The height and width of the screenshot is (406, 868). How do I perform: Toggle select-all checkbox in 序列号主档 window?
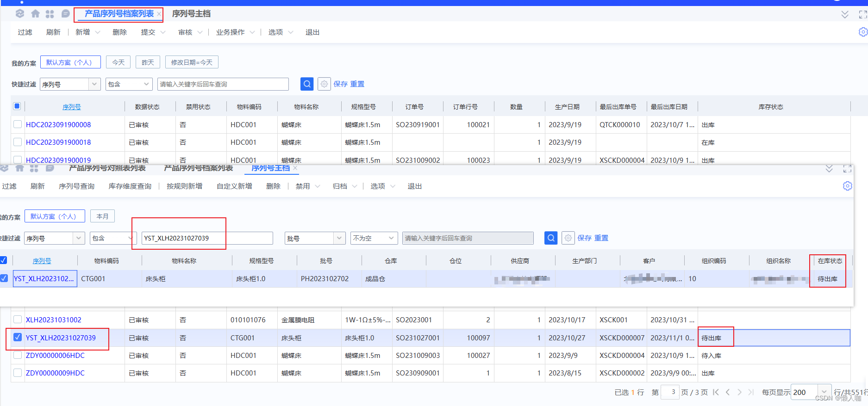coord(3,260)
